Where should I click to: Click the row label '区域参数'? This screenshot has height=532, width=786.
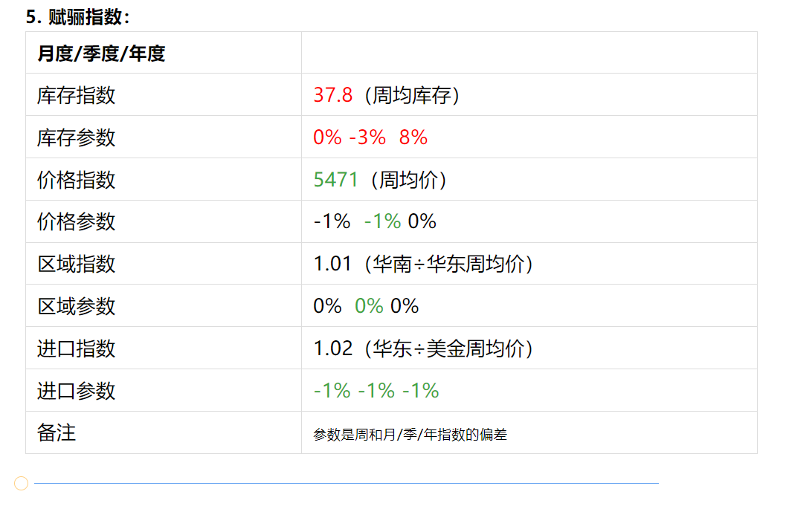tap(76, 306)
